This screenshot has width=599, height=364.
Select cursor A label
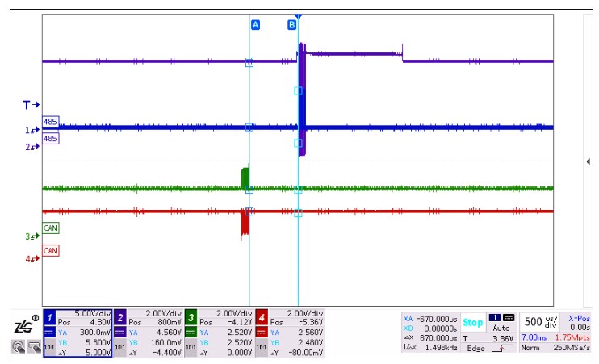[x=256, y=25]
